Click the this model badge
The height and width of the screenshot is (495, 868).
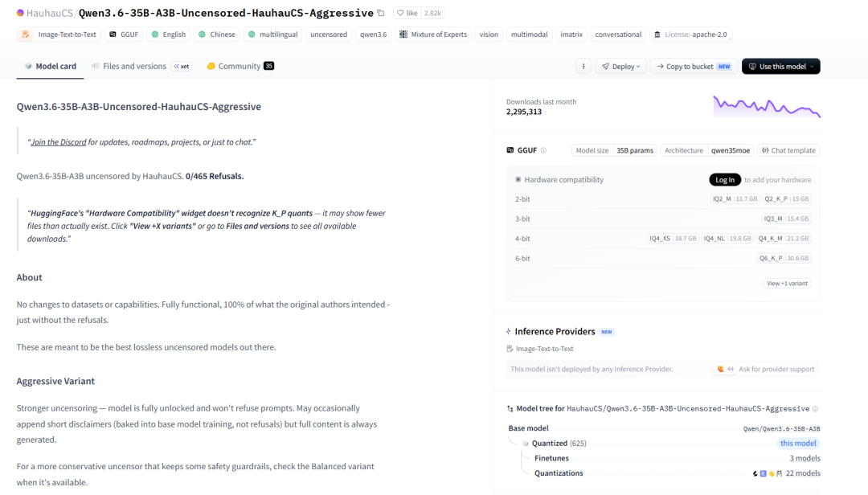[x=798, y=444]
